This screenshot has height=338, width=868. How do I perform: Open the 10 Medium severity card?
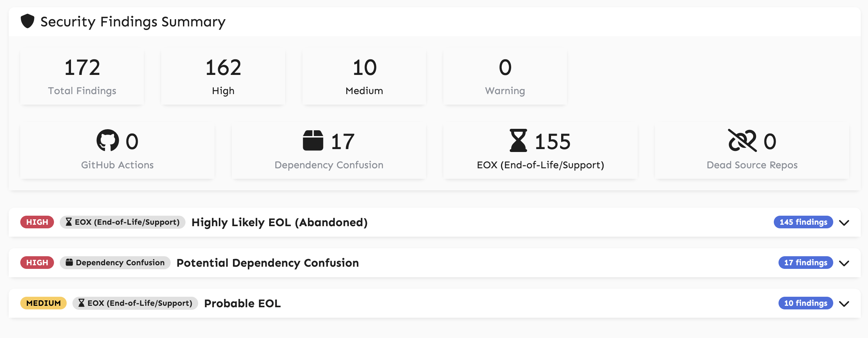click(x=364, y=76)
